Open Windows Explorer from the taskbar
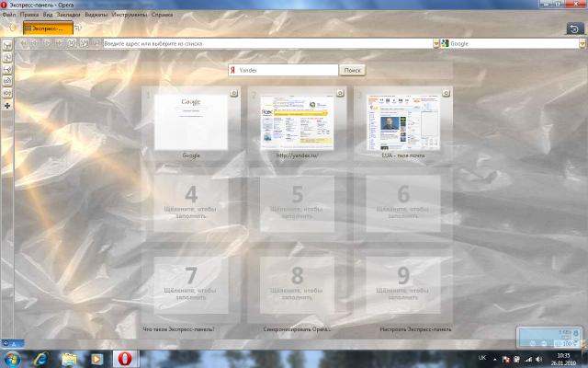 (69, 360)
